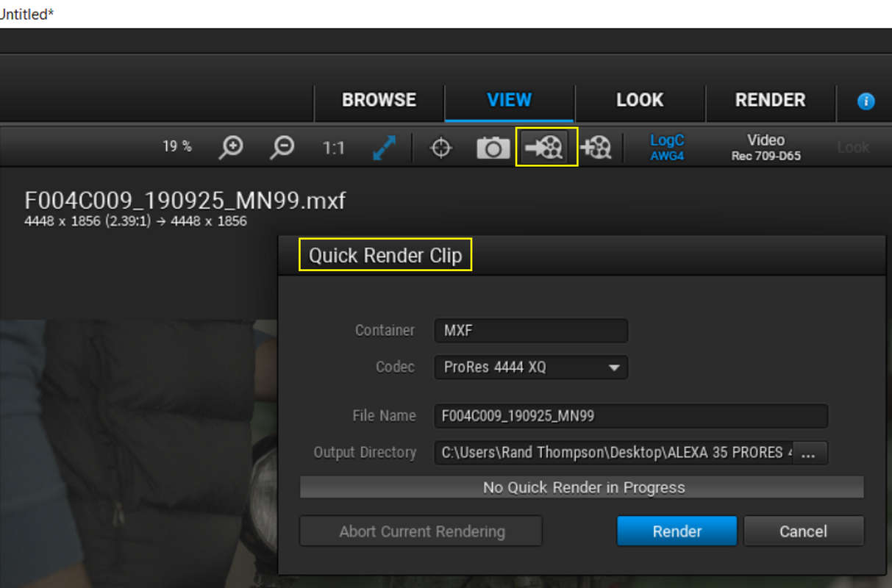Click the No Quick Render in Progress bar
This screenshot has width=892, height=588.
tap(582, 487)
